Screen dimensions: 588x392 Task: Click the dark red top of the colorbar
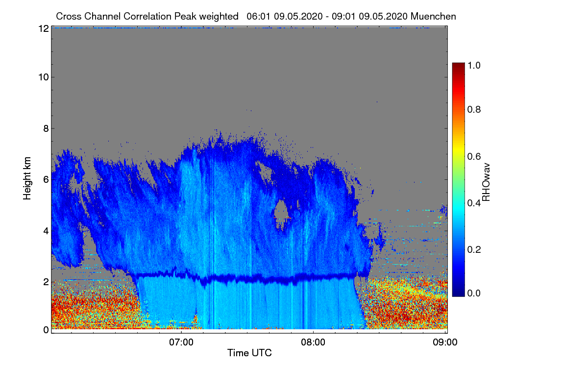pos(458,67)
